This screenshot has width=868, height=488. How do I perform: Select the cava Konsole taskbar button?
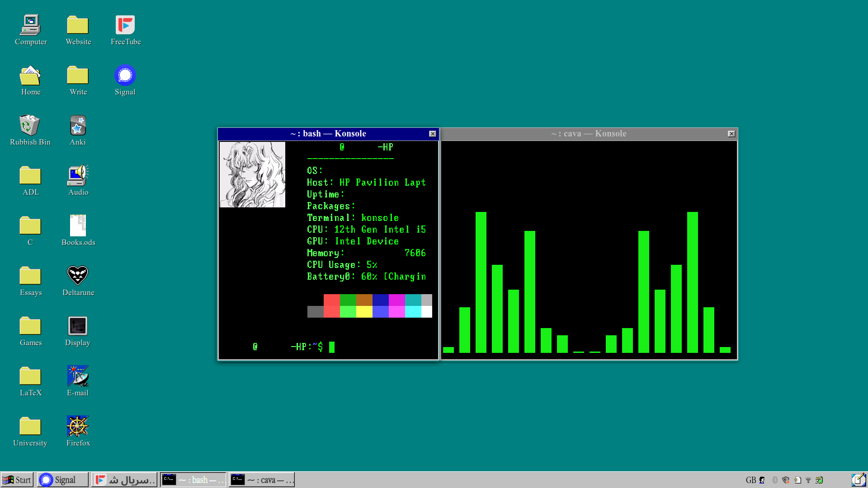click(262, 480)
